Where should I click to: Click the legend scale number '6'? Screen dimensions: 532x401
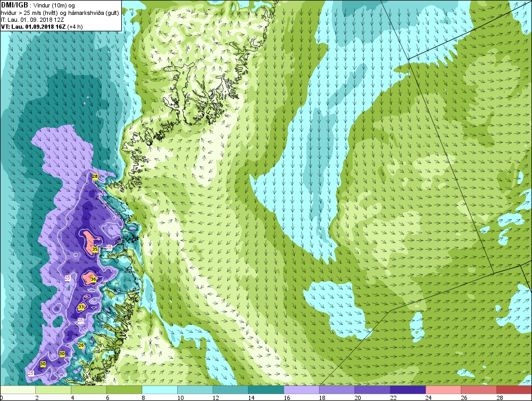tap(108, 398)
